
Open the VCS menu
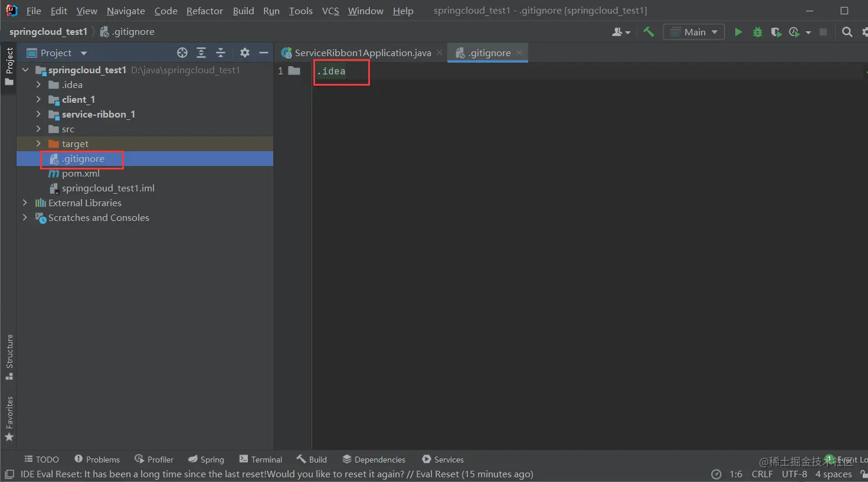(x=330, y=11)
